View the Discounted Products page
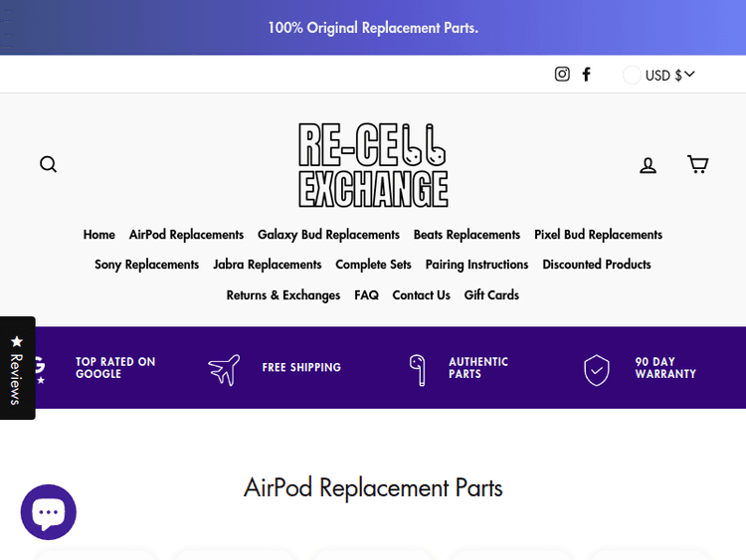The height and width of the screenshot is (560, 746). click(x=597, y=265)
